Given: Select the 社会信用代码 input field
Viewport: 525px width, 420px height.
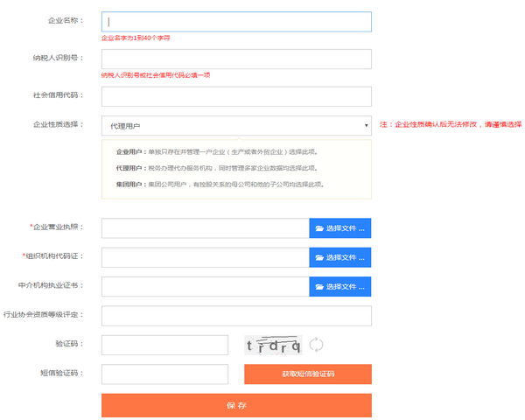Looking at the screenshot, I should [236, 96].
